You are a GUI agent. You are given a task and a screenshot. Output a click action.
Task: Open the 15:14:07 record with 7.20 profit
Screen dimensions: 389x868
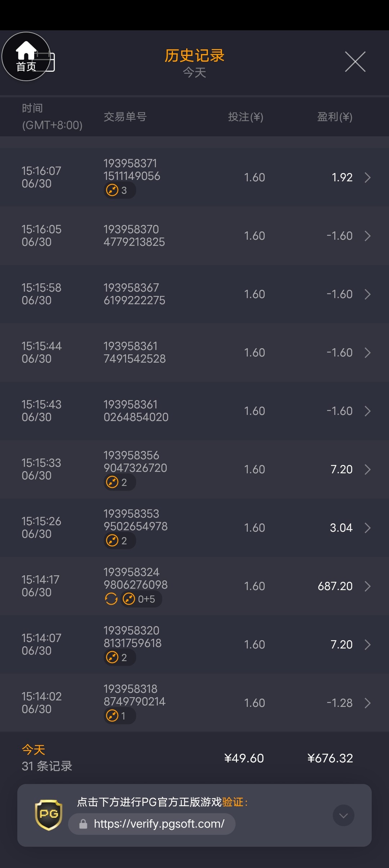coord(194,645)
